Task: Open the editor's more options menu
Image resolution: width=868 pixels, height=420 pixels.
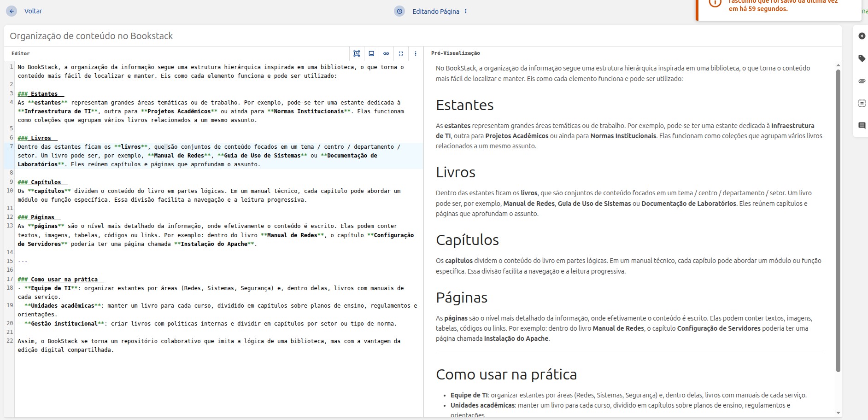Action: [x=416, y=53]
